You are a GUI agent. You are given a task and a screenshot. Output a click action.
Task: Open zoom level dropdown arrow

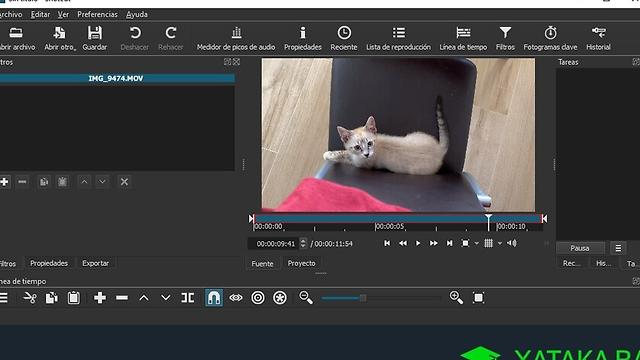[476, 244]
